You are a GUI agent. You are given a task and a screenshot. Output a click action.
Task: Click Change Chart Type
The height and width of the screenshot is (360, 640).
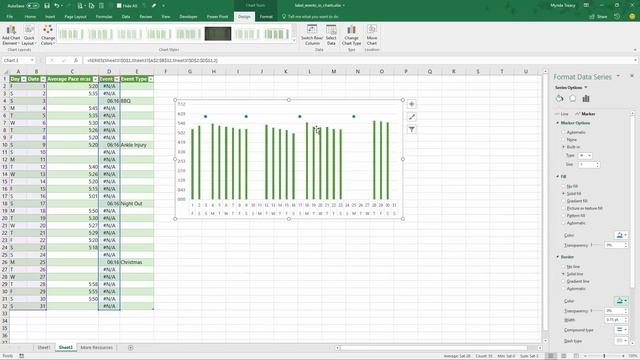351,35
